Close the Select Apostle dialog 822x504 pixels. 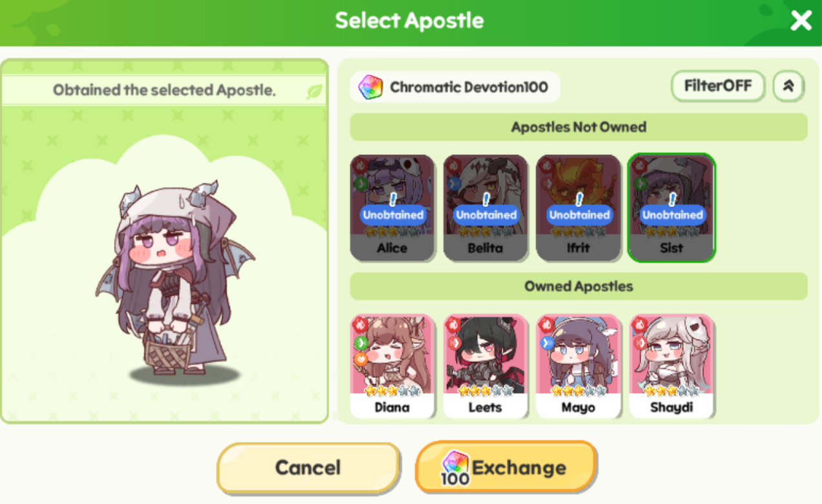click(801, 21)
